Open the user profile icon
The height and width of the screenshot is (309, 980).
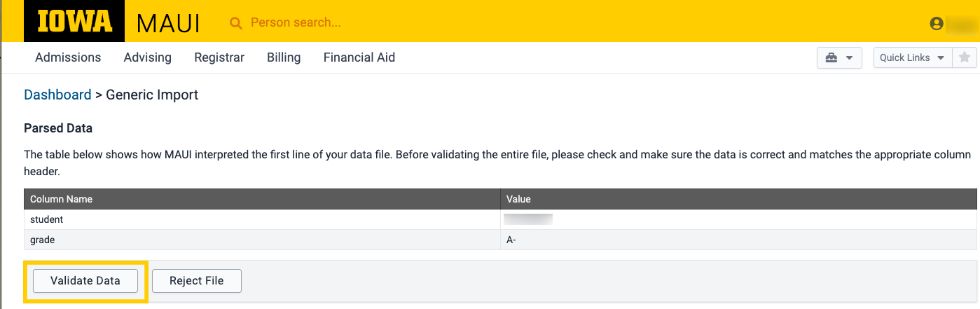[x=937, y=24]
